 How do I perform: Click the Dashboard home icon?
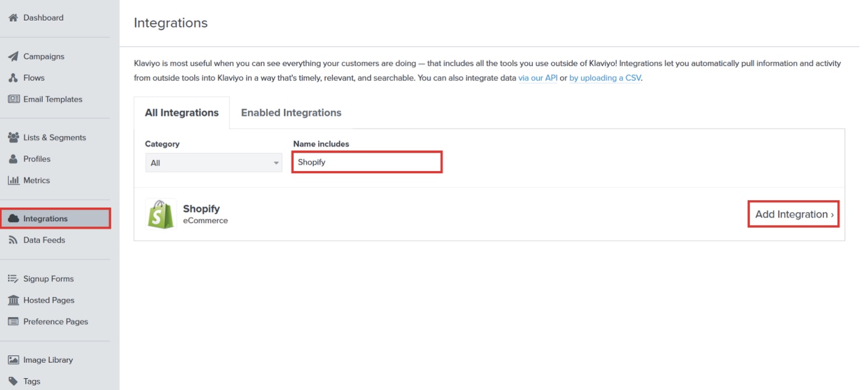point(13,18)
